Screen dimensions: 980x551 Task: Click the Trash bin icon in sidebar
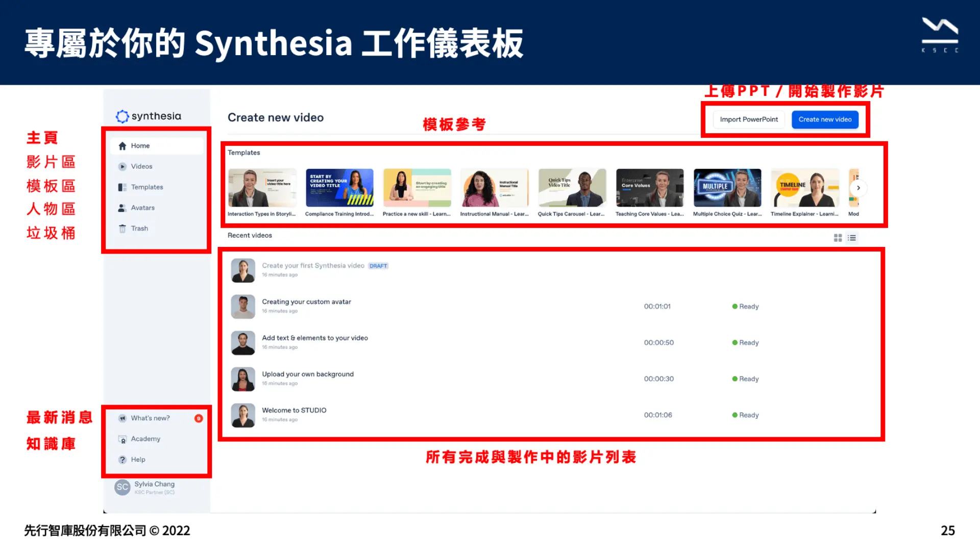tap(122, 229)
